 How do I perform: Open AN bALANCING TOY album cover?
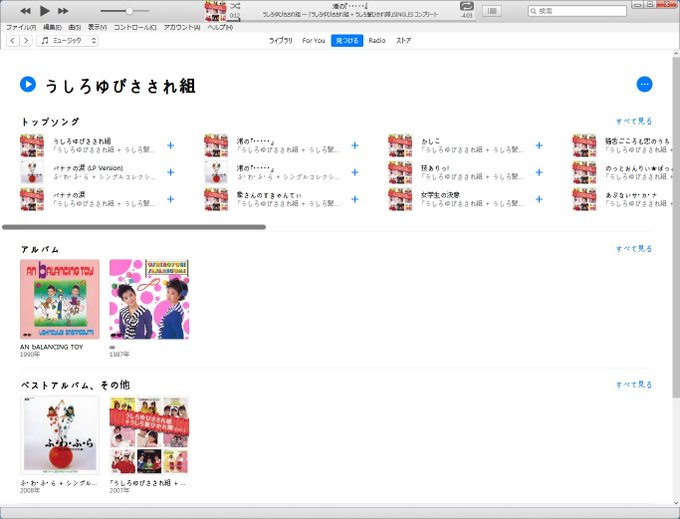point(60,299)
